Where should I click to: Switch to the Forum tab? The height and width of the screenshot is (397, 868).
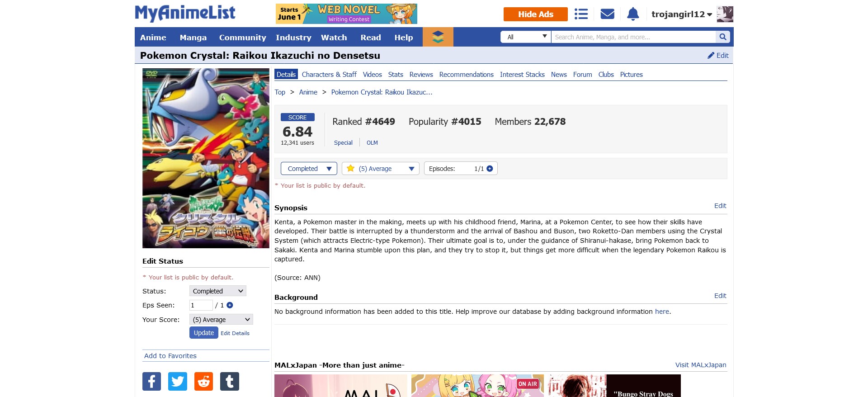pos(583,75)
